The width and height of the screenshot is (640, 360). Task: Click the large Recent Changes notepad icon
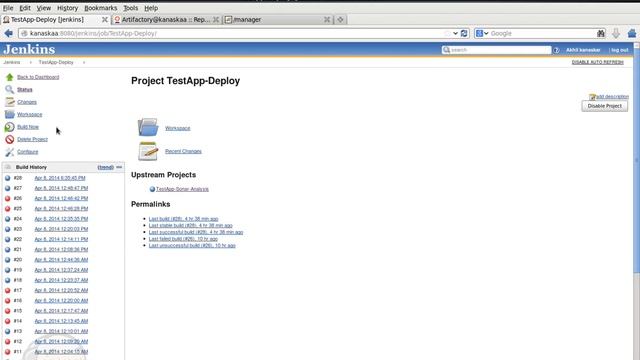[x=148, y=151]
